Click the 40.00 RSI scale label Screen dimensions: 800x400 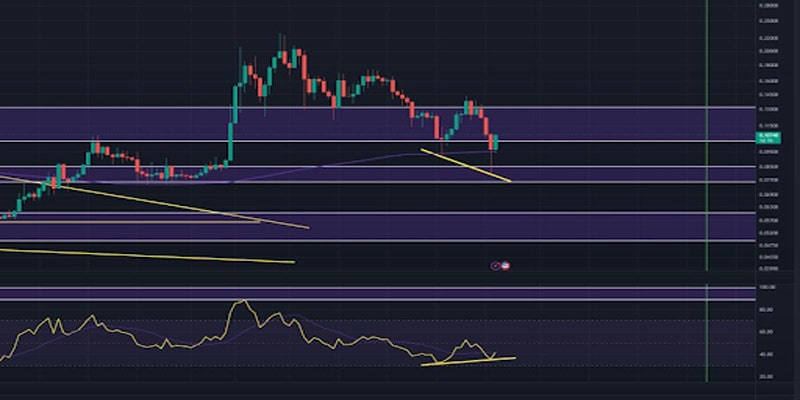coord(768,354)
